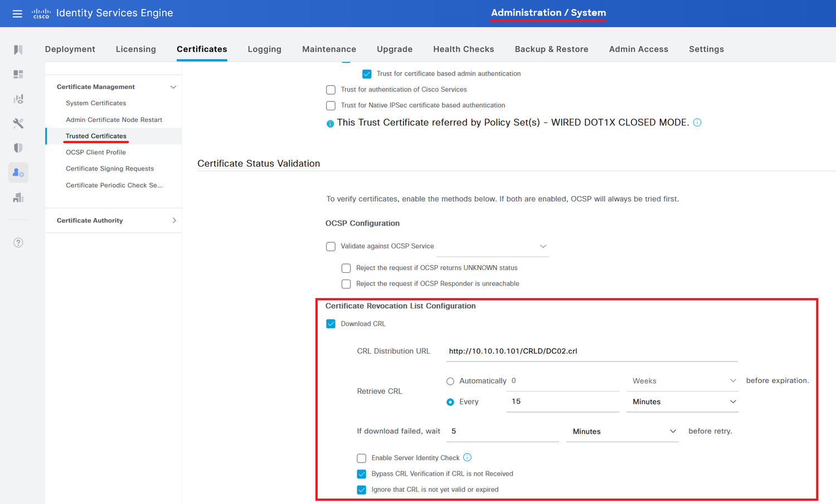The height and width of the screenshot is (504, 836).
Task: Click the Administration / System breadcrumb
Action: point(548,12)
